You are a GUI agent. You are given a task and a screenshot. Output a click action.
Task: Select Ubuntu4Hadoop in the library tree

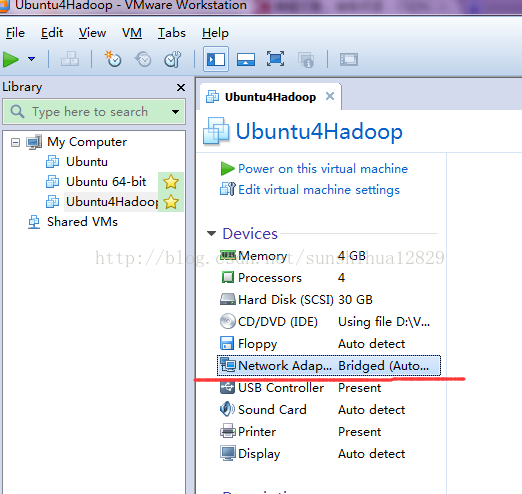pos(112,202)
